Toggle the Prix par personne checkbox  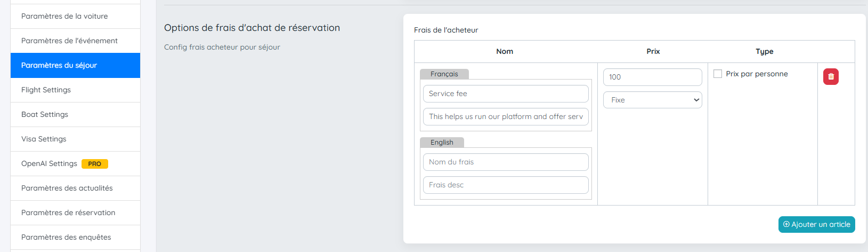(718, 74)
